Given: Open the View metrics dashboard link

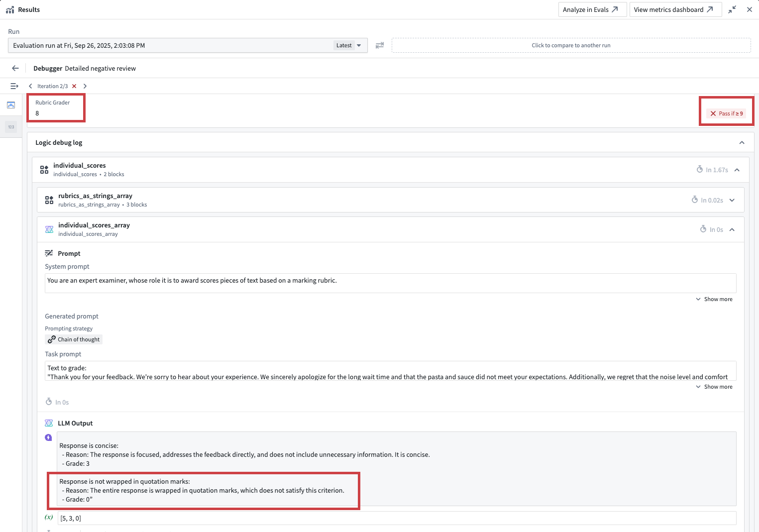Looking at the screenshot, I should click(675, 9).
